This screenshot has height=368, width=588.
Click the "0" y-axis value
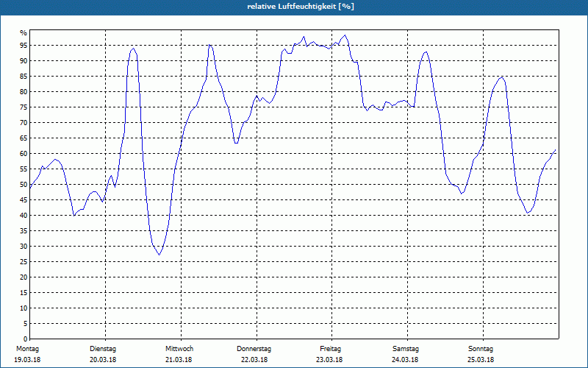point(26,339)
